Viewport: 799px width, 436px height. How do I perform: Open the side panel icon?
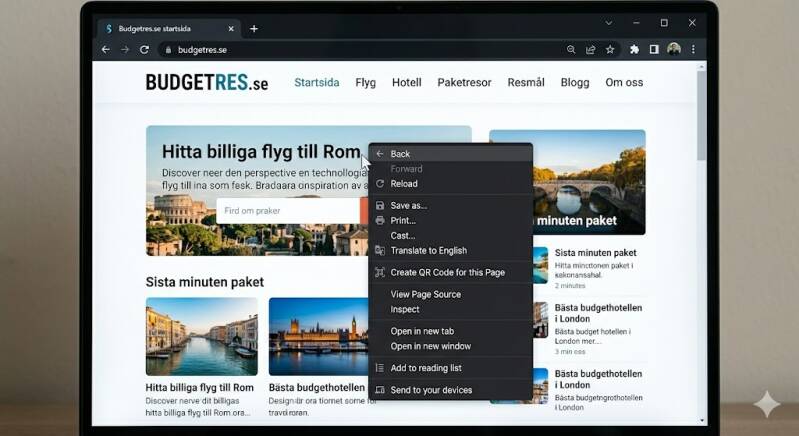tap(654, 49)
